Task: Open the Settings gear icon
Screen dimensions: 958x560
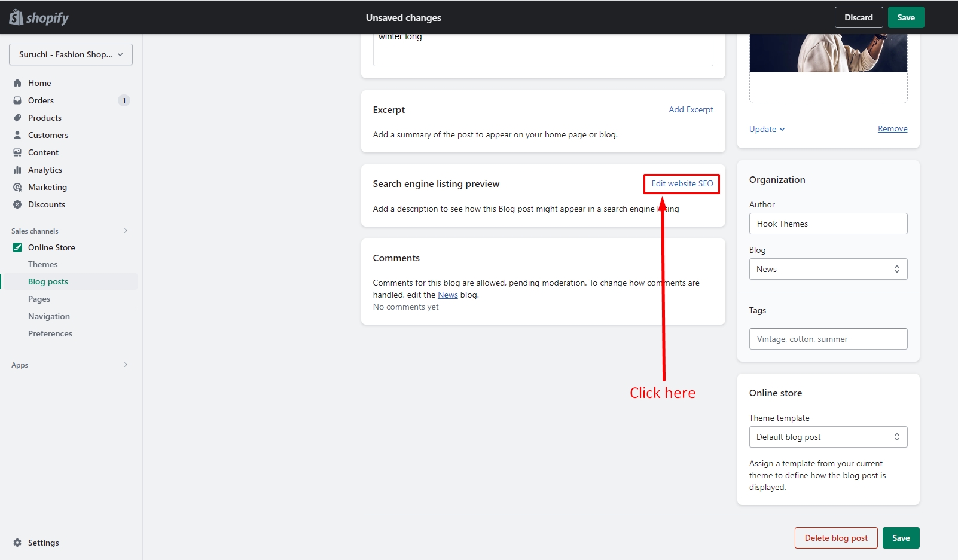Action: pos(17,543)
